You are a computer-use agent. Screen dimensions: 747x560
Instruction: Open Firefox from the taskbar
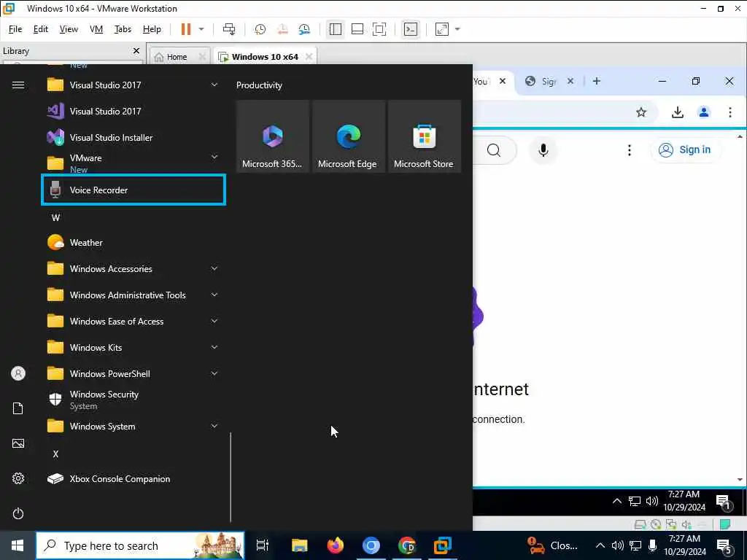[x=336, y=545]
